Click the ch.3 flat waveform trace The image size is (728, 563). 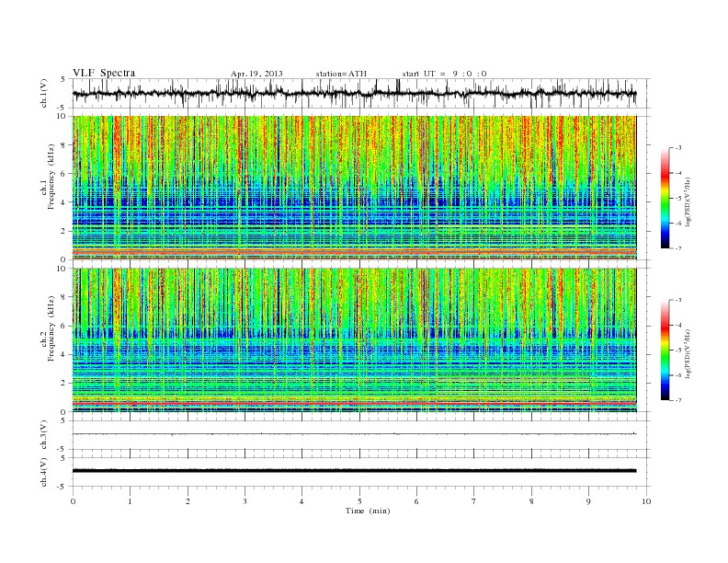click(x=354, y=434)
